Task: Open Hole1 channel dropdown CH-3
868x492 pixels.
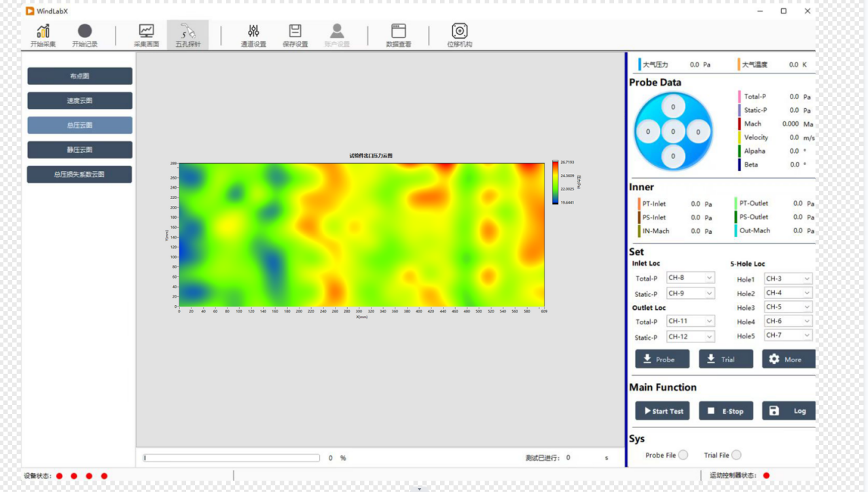Action: tap(788, 279)
